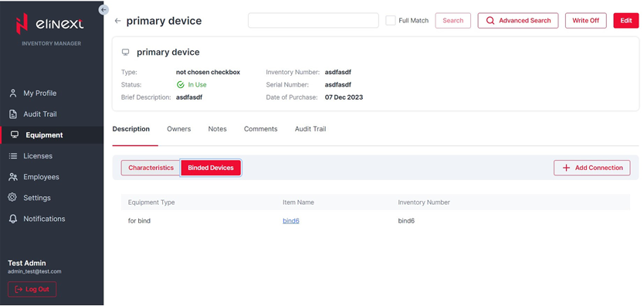
Task: Click the Employees people icon in sidebar
Action: (x=13, y=177)
